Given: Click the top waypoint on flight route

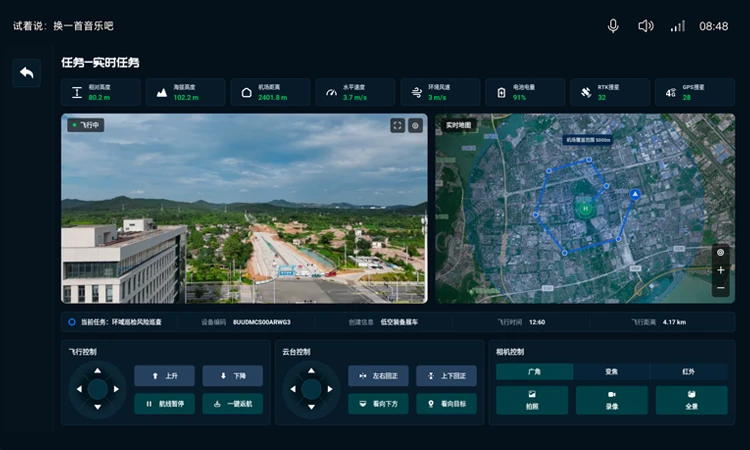Looking at the screenshot, I should pos(589,160).
